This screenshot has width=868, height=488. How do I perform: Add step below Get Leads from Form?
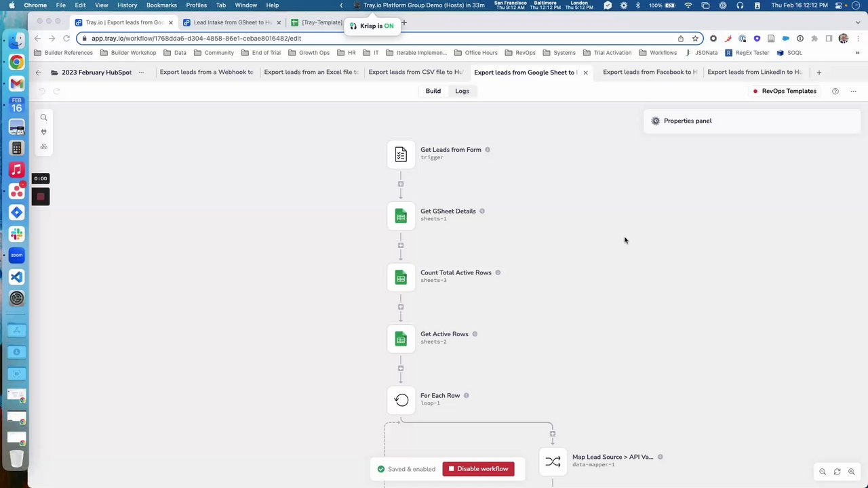point(401,184)
